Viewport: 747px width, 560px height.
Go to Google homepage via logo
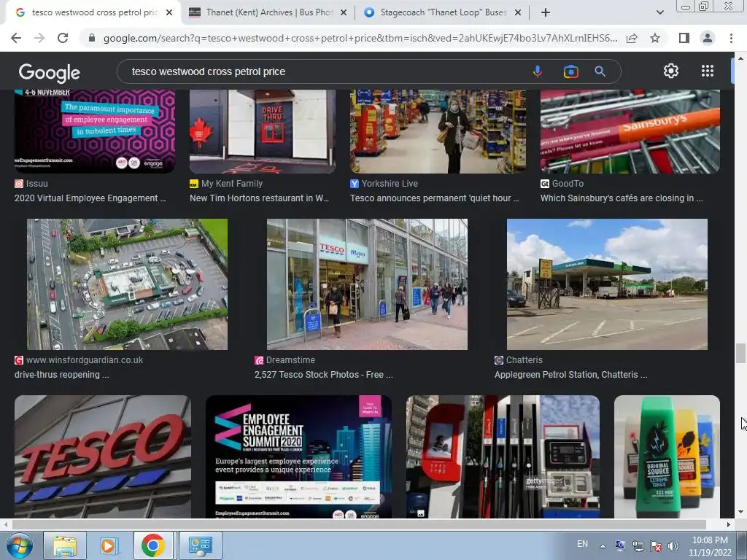(49, 72)
